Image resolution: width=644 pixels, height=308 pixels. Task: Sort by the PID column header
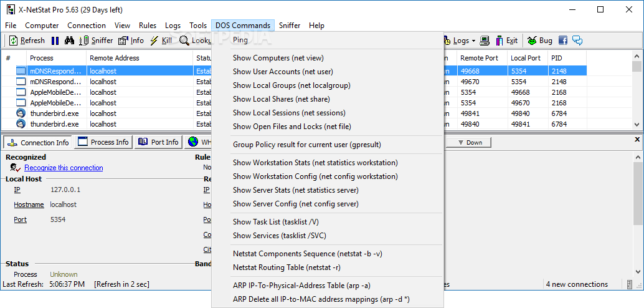point(567,58)
